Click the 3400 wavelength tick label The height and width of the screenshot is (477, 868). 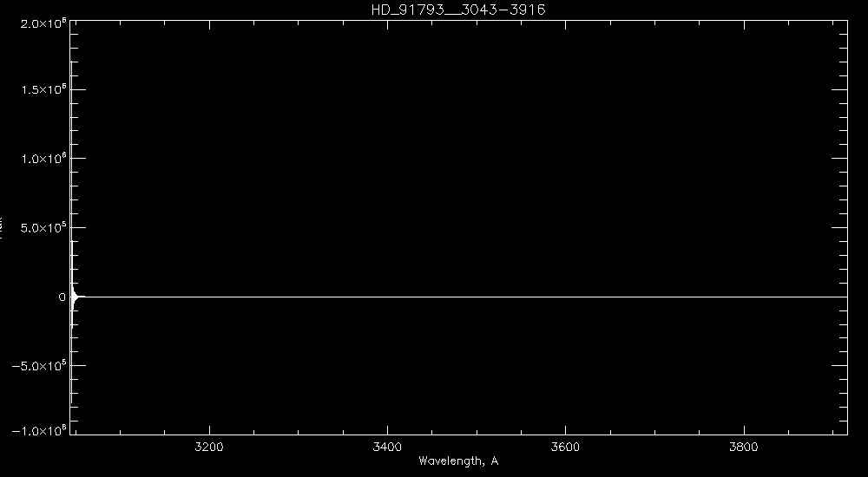pos(387,447)
